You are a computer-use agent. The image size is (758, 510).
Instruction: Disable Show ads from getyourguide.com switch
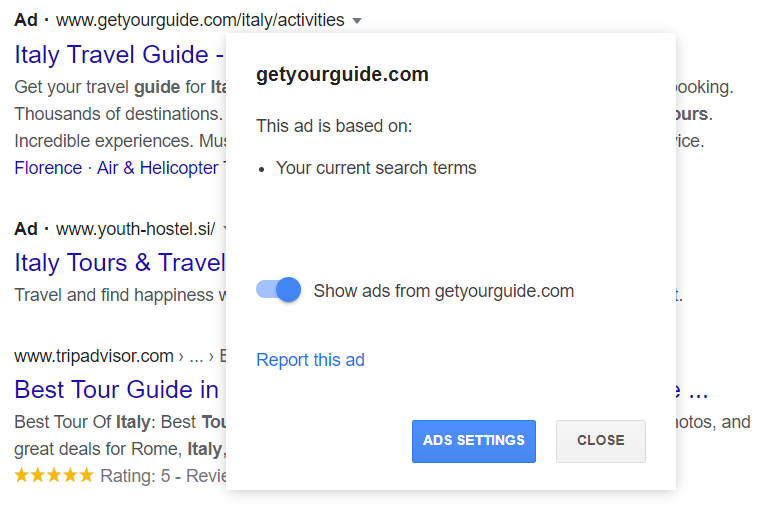pyautogui.click(x=278, y=290)
